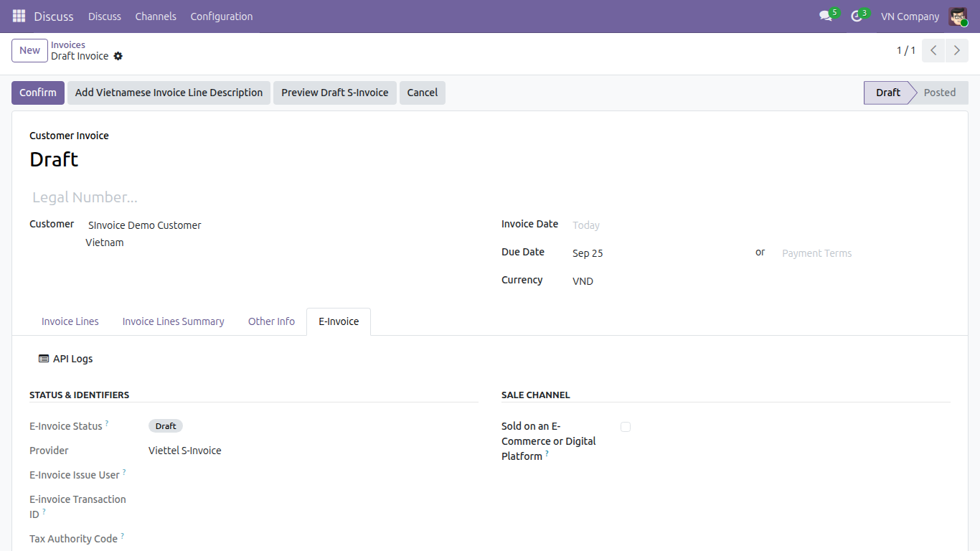This screenshot has width=980, height=551.
Task: Switch to the Other Info tab
Action: tap(271, 321)
